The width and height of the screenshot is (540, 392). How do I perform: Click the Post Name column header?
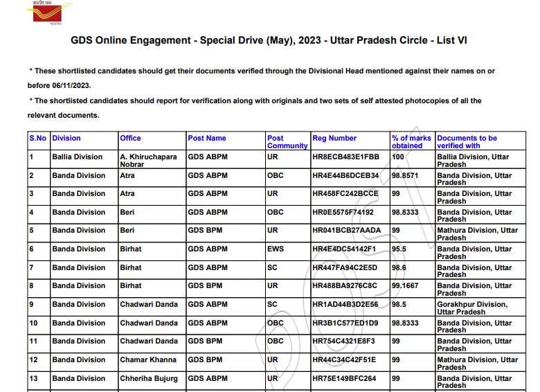(207, 138)
